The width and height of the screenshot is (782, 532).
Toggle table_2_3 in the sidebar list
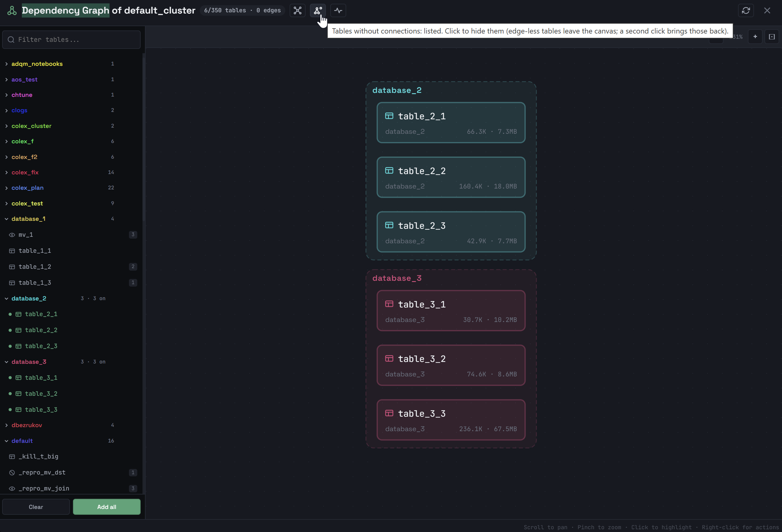click(x=72, y=346)
